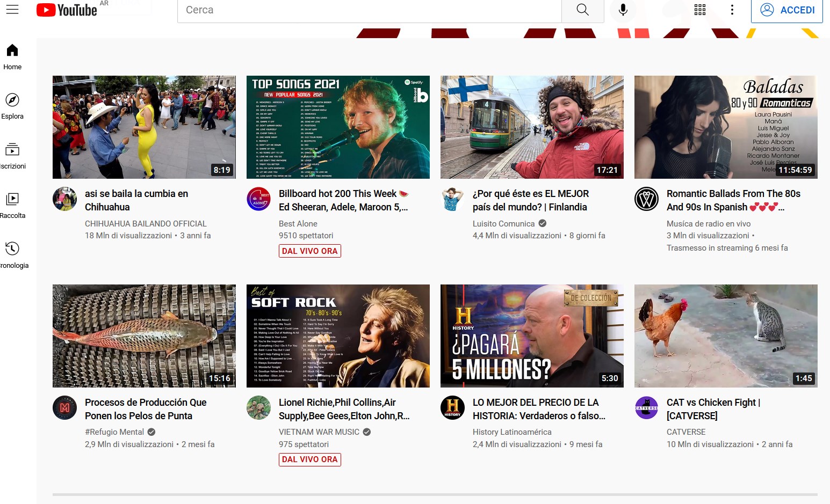Click channel name VIETNAM WAR MUSIC
Image resolution: width=830 pixels, height=504 pixels.
click(319, 432)
